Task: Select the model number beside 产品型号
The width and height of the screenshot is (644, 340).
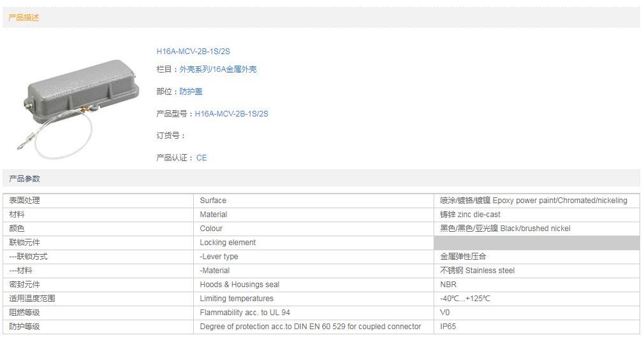Action: [x=231, y=114]
